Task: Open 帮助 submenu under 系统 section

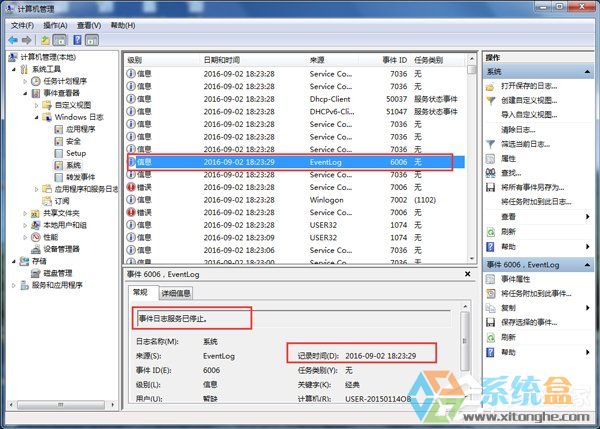Action: click(x=587, y=247)
